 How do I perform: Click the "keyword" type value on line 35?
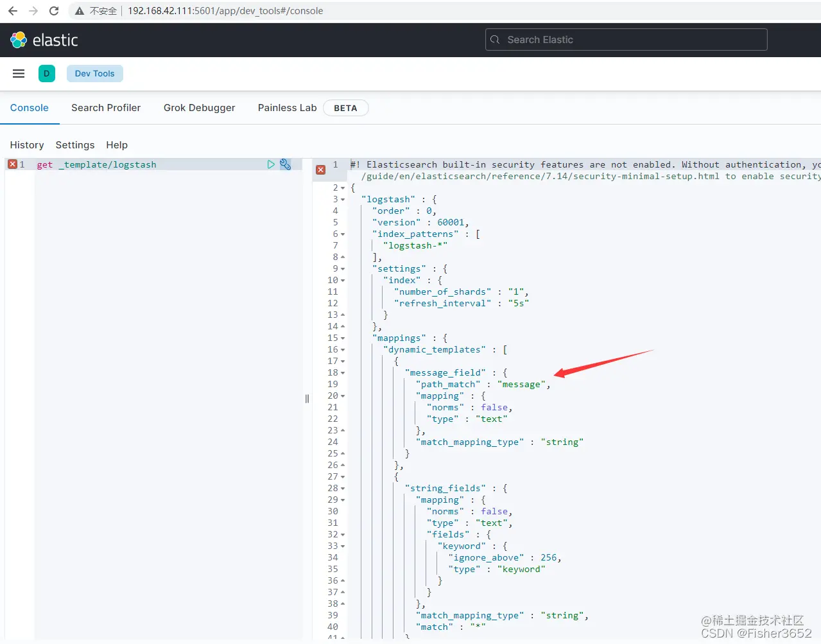[x=521, y=569]
